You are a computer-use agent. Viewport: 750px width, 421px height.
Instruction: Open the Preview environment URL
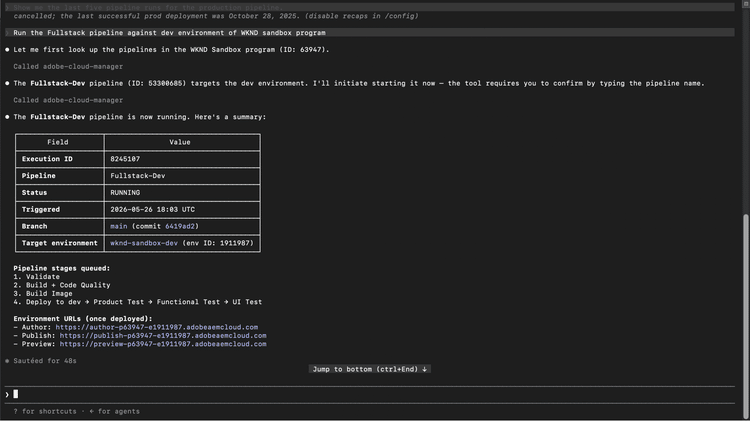[163, 344]
